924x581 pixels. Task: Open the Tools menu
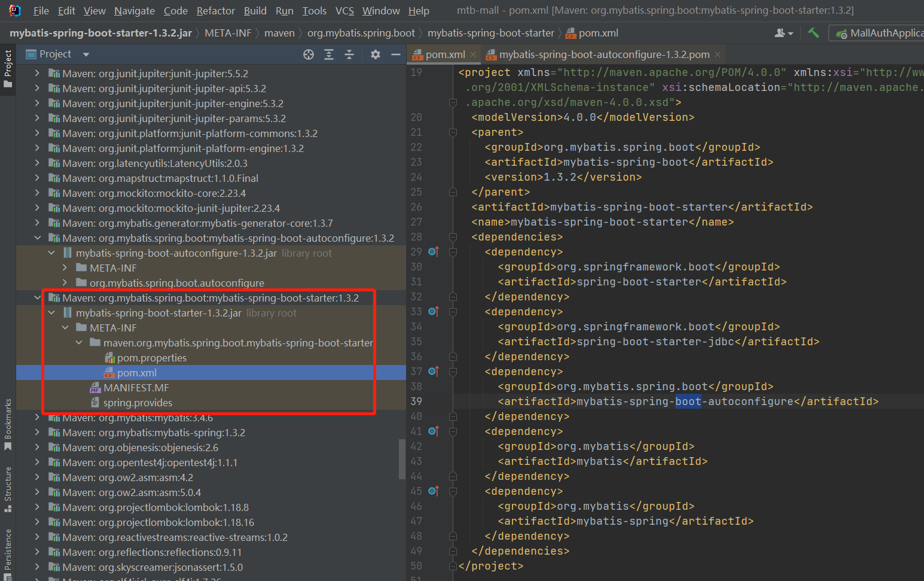pos(315,11)
